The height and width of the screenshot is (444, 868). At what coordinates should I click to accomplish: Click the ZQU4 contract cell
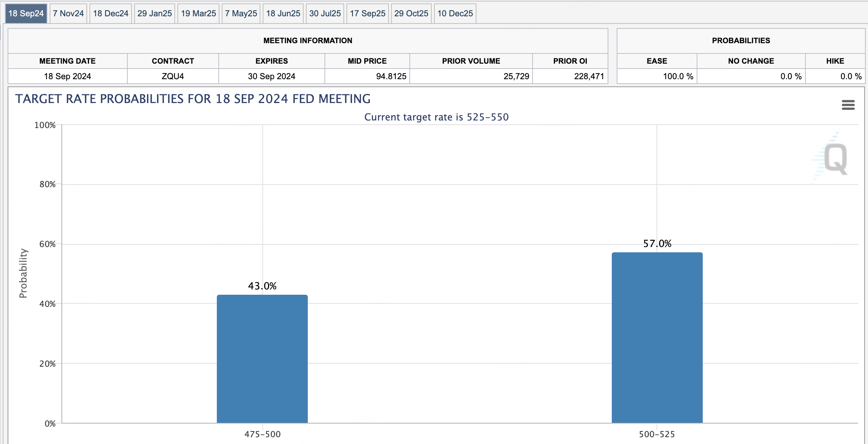click(x=173, y=76)
